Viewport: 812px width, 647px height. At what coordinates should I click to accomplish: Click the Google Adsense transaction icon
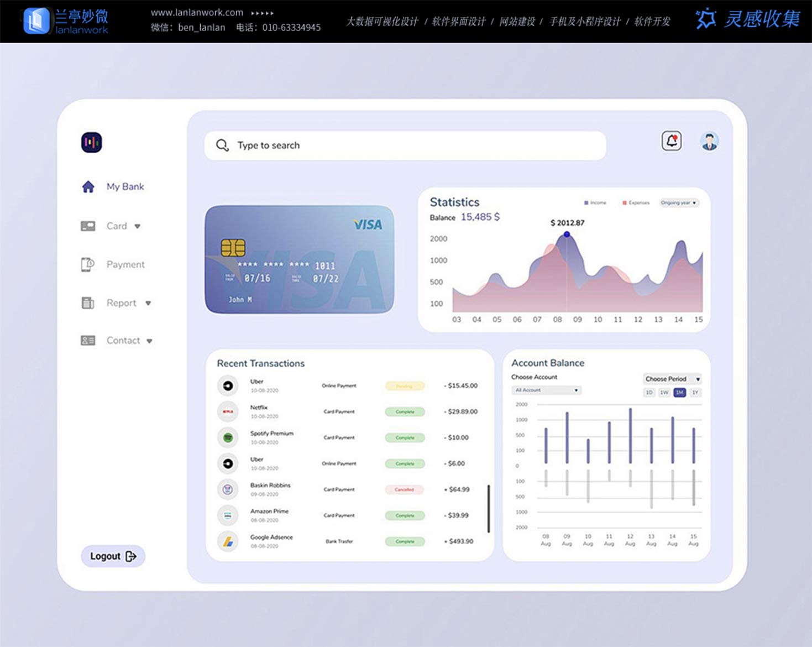click(x=228, y=541)
